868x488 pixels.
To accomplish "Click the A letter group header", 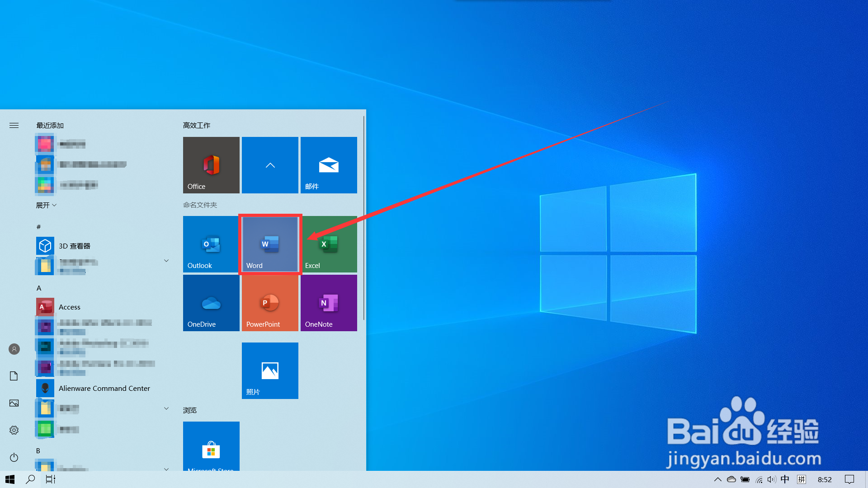I will point(39,288).
